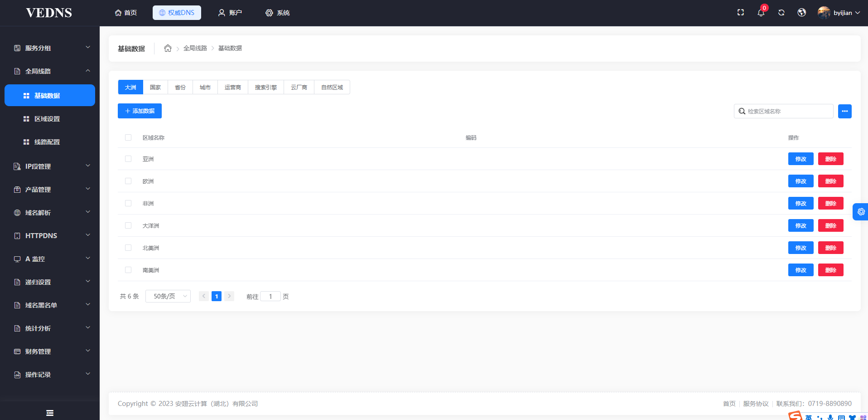
Task: Click the 域名解析 globe sidebar icon
Action: click(17, 213)
